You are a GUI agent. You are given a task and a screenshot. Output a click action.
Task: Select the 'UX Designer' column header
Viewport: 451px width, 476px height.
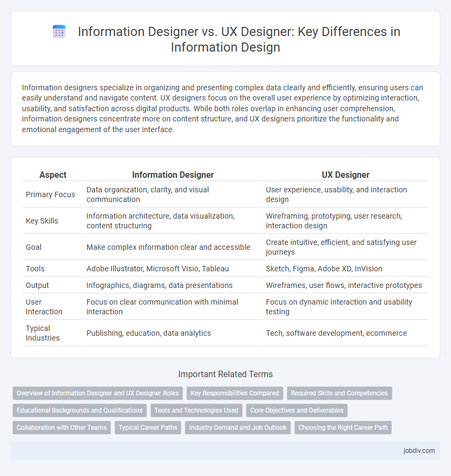click(345, 175)
